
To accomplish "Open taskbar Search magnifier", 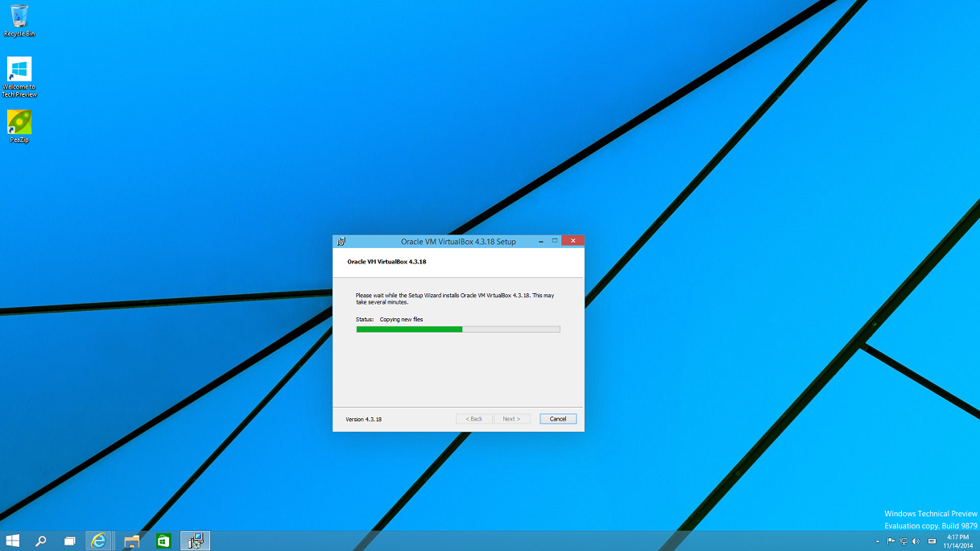I will click(x=40, y=541).
